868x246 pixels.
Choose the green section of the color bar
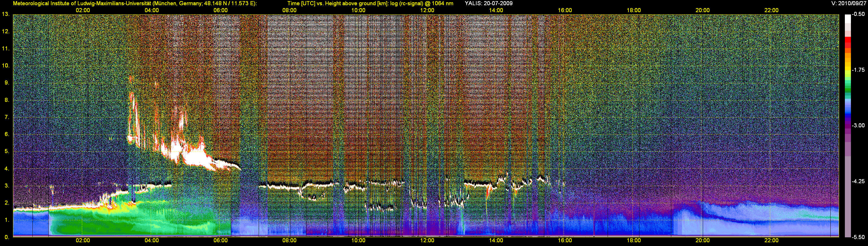[x=847, y=88]
